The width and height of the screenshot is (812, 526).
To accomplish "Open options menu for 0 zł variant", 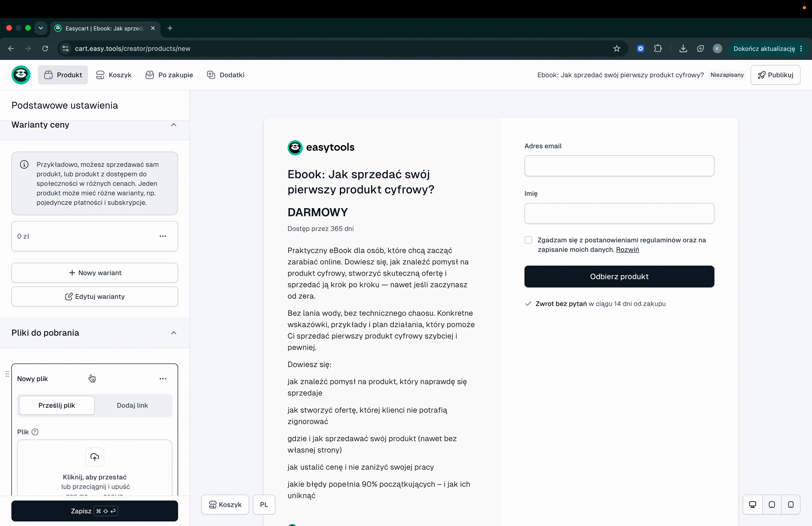I will pyautogui.click(x=163, y=236).
